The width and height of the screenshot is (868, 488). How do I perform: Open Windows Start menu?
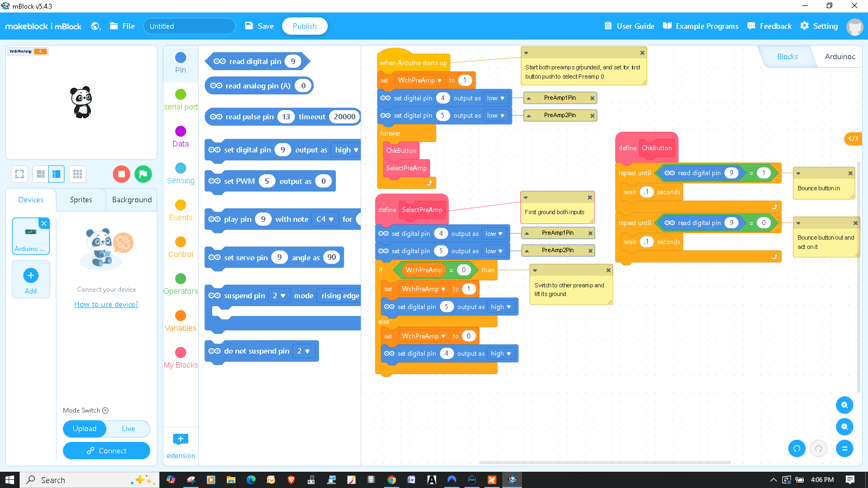[x=10, y=480]
